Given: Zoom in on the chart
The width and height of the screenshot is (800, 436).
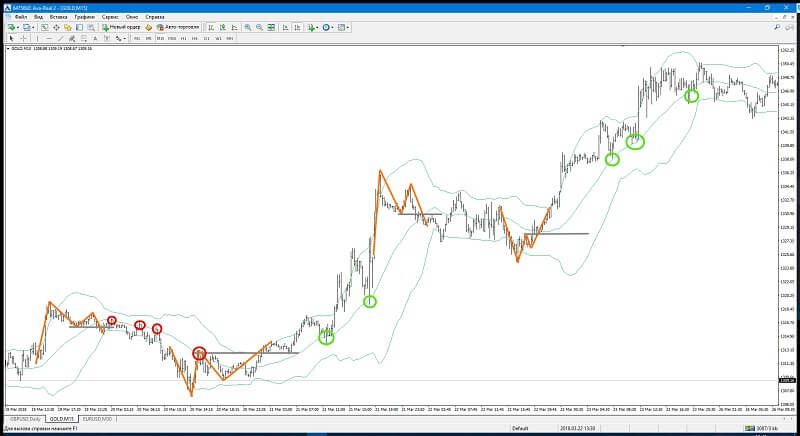Looking at the screenshot, I should (x=247, y=27).
